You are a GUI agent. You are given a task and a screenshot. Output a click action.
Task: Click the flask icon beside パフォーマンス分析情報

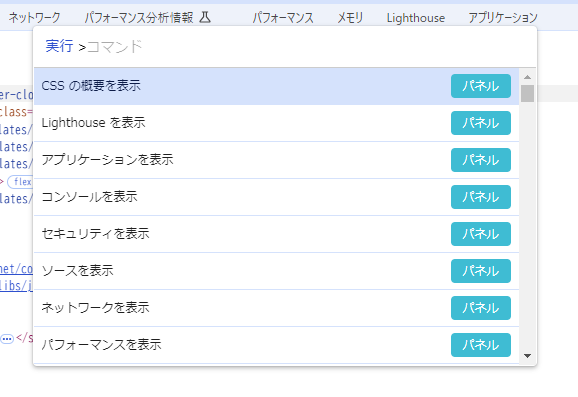205,17
